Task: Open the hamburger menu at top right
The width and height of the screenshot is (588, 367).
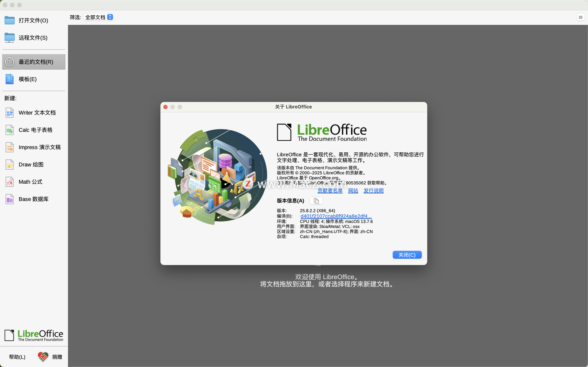Action: (x=580, y=17)
